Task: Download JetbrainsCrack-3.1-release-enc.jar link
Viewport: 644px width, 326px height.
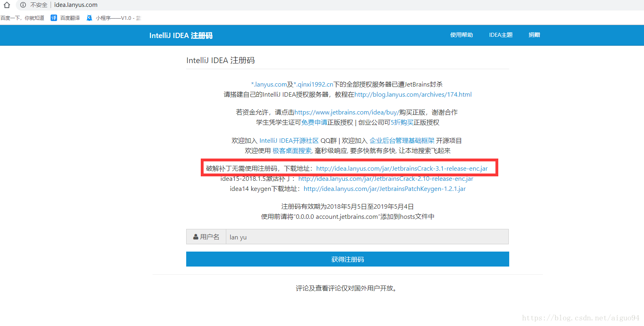Action: click(402, 168)
